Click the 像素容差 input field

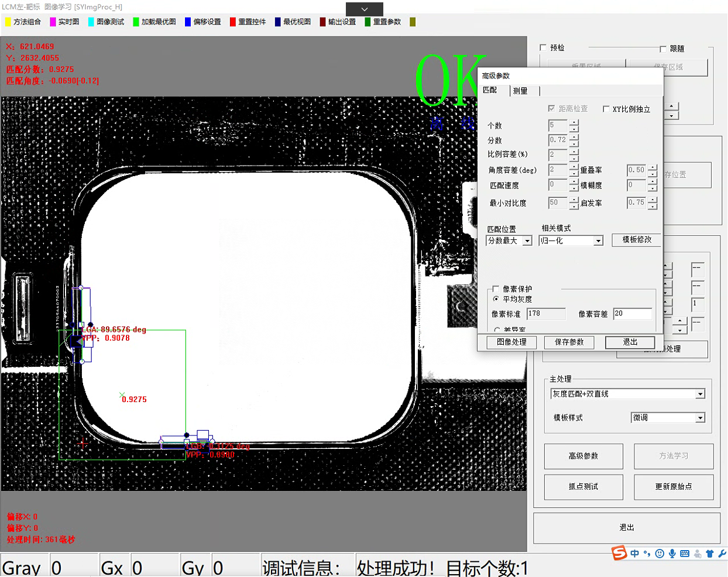click(x=632, y=314)
